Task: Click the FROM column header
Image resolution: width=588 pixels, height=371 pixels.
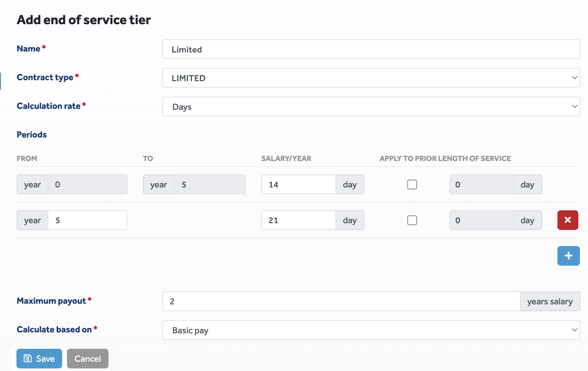Action: (x=27, y=158)
